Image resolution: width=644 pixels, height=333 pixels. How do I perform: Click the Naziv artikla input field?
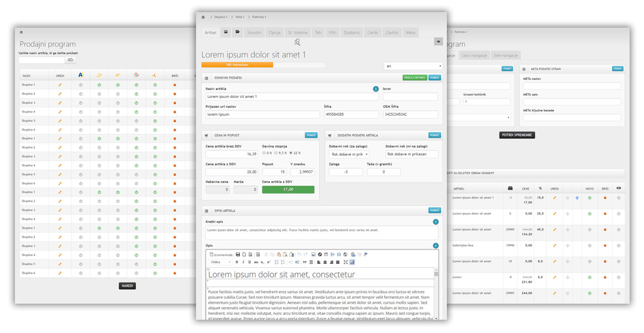point(292,97)
